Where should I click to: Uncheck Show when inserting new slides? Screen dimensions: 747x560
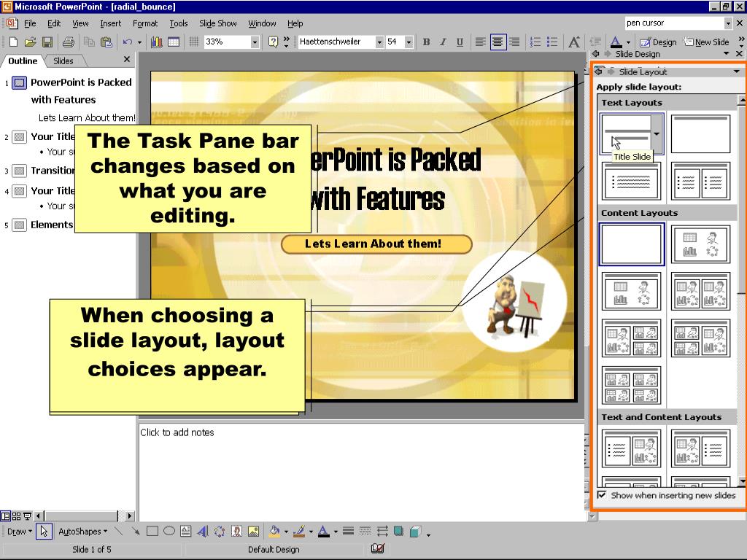coord(602,495)
